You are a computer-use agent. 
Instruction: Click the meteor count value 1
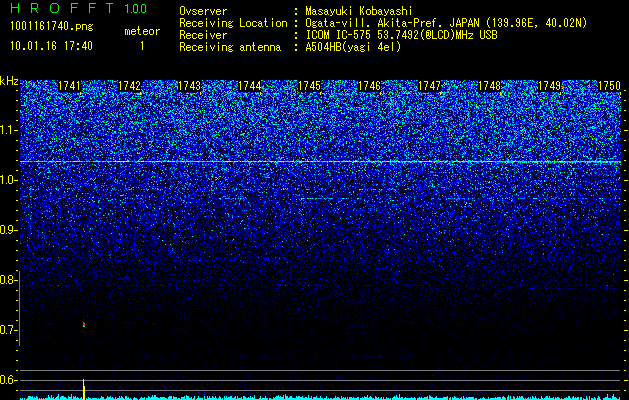[x=142, y=46]
